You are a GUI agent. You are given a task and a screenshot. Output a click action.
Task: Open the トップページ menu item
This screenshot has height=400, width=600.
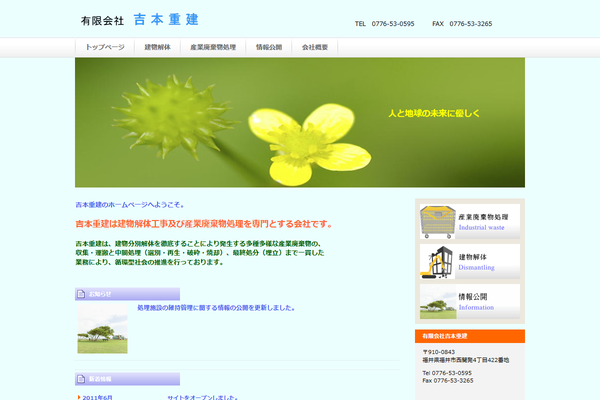(105, 47)
